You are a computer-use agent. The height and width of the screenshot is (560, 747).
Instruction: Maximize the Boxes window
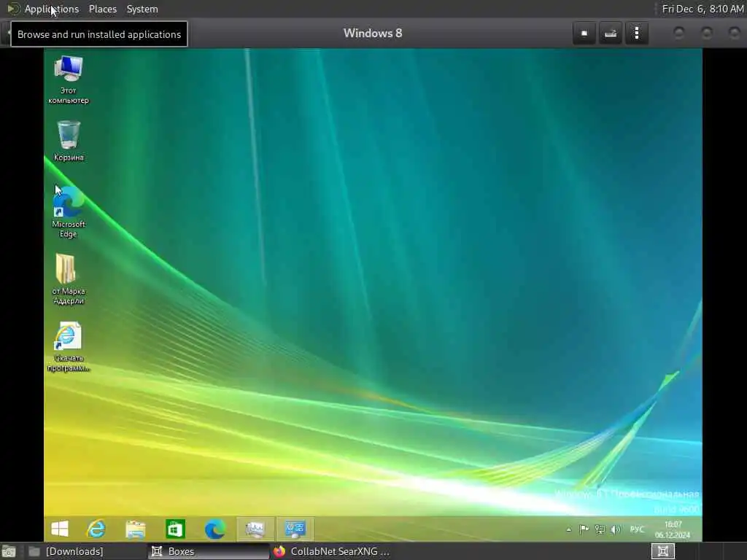(x=706, y=33)
